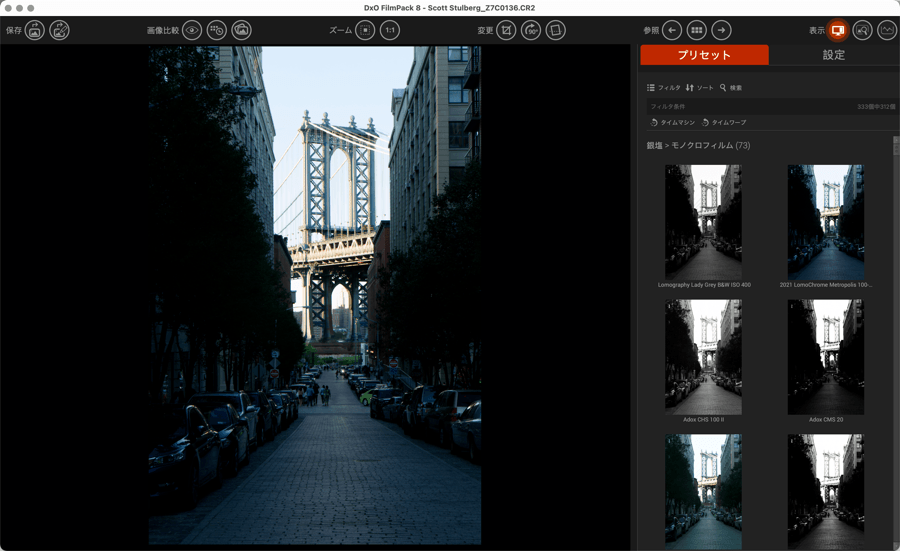This screenshot has width=900, height=551.
Task: Set zoom to 1:1
Action: point(390,31)
